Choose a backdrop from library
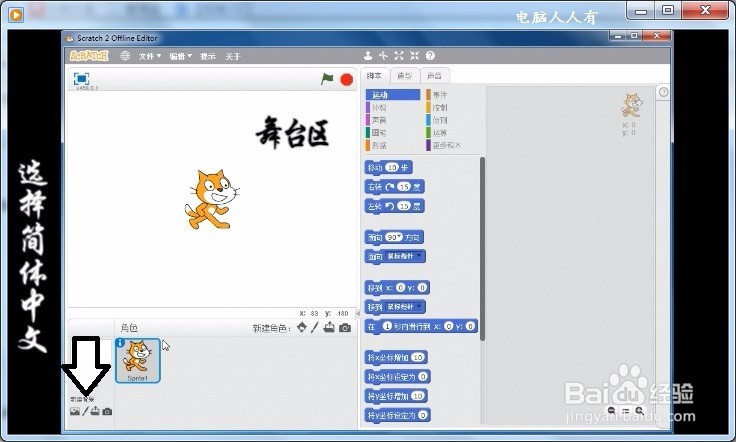This screenshot has width=736, height=442. [75, 412]
